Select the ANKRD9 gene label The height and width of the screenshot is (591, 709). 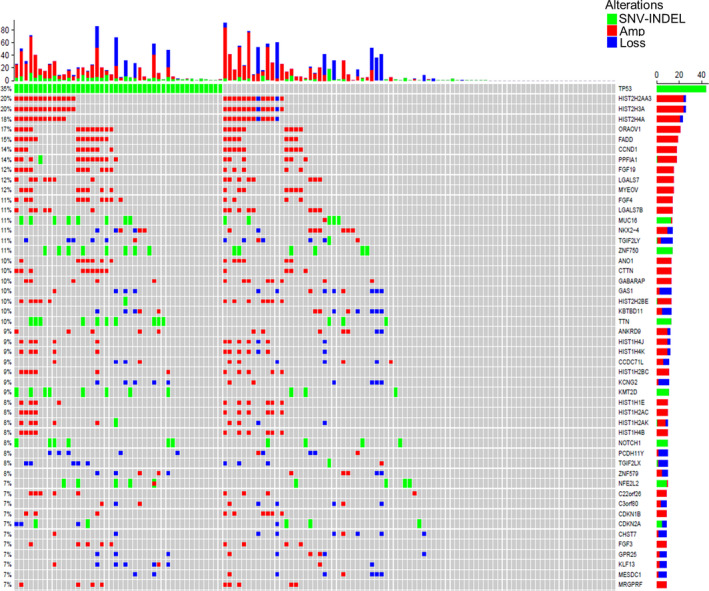[629, 331]
